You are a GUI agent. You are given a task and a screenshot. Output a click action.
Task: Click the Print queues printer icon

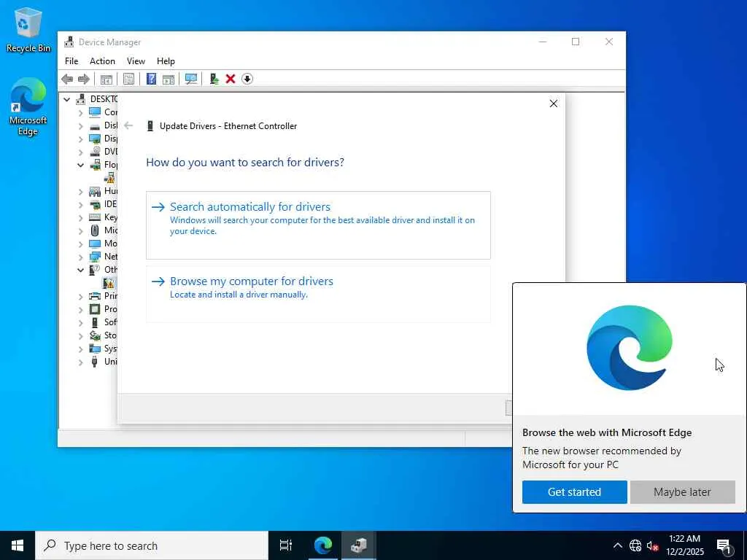95,296
